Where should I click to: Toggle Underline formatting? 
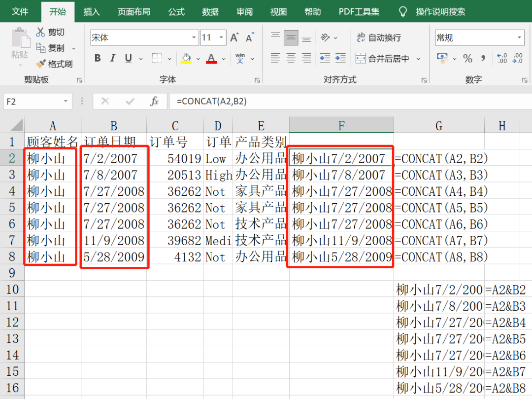(128, 58)
